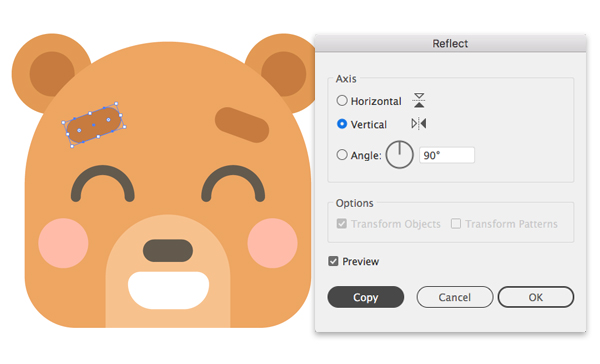This screenshot has width=600, height=364.
Task: Select the Vertical axis radio button
Action: point(342,124)
